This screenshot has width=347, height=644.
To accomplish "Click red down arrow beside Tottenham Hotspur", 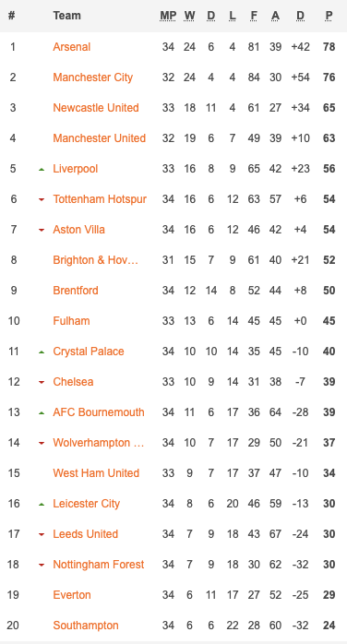I will click(x=41, y=199).
